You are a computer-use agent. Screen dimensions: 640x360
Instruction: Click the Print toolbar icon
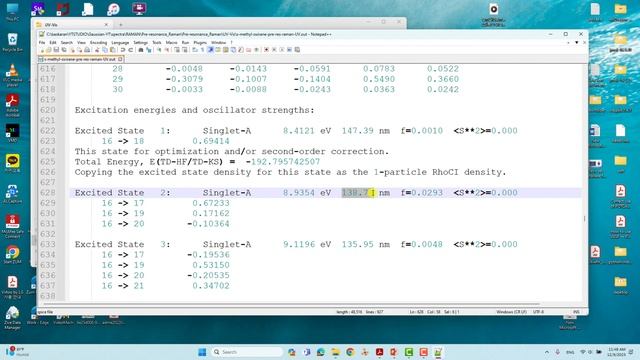tap(87, 50)
